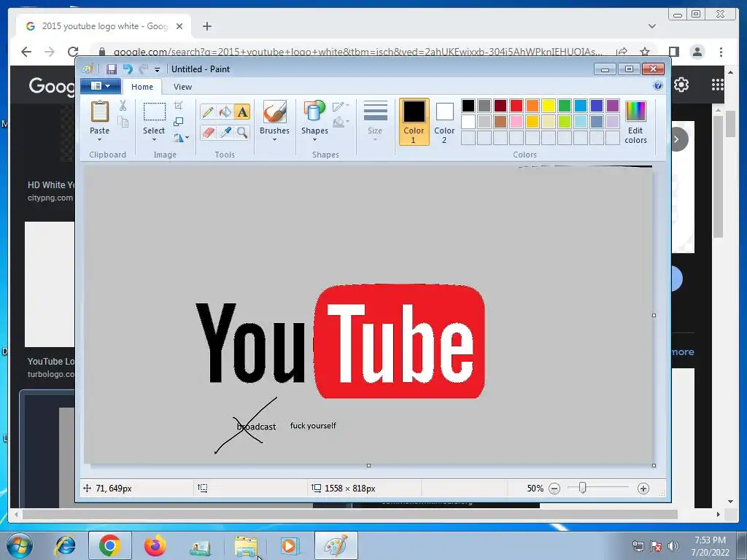
Task: Open Chrome tab search chevron
Action: 652,26
